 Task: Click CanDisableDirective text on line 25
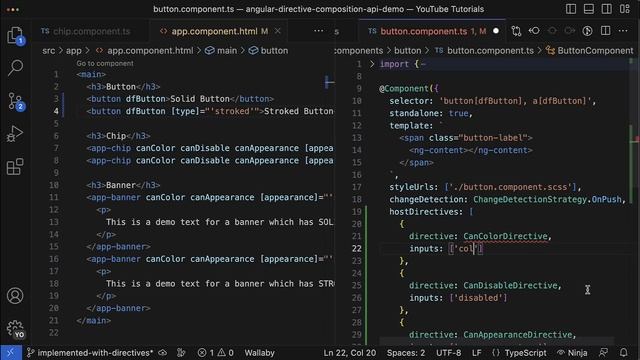coord(510,285)
